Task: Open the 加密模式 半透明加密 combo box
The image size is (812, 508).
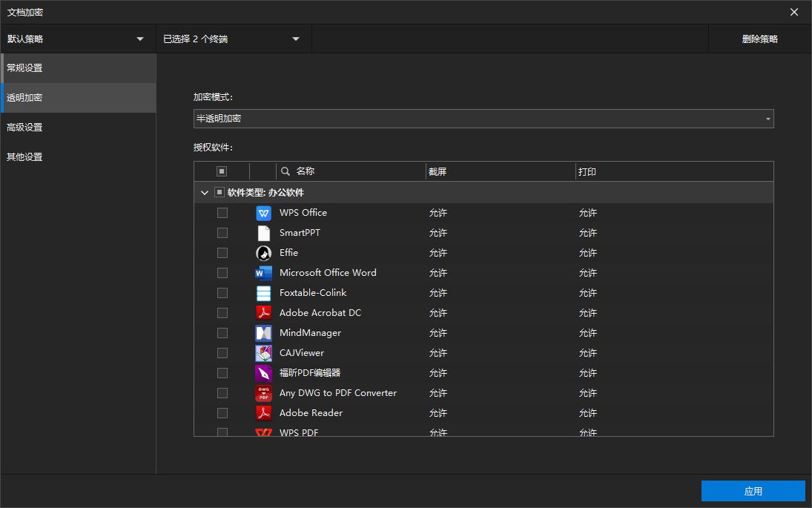Action: (483, 119)
